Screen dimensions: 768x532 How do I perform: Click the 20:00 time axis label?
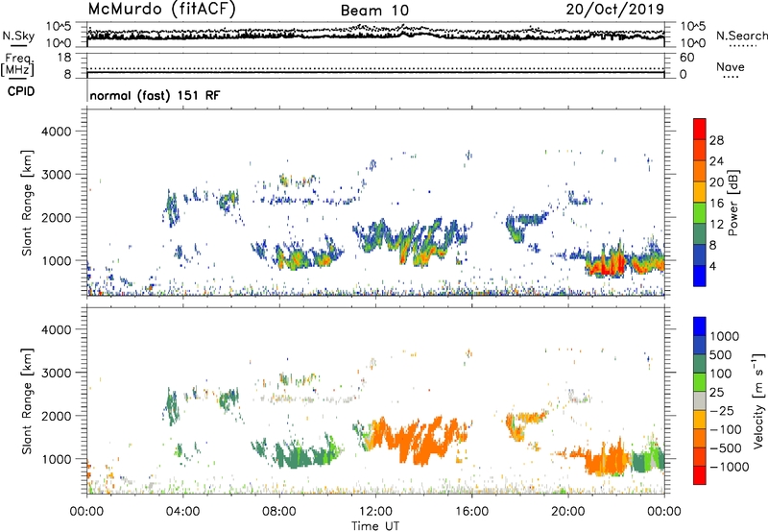567,512
